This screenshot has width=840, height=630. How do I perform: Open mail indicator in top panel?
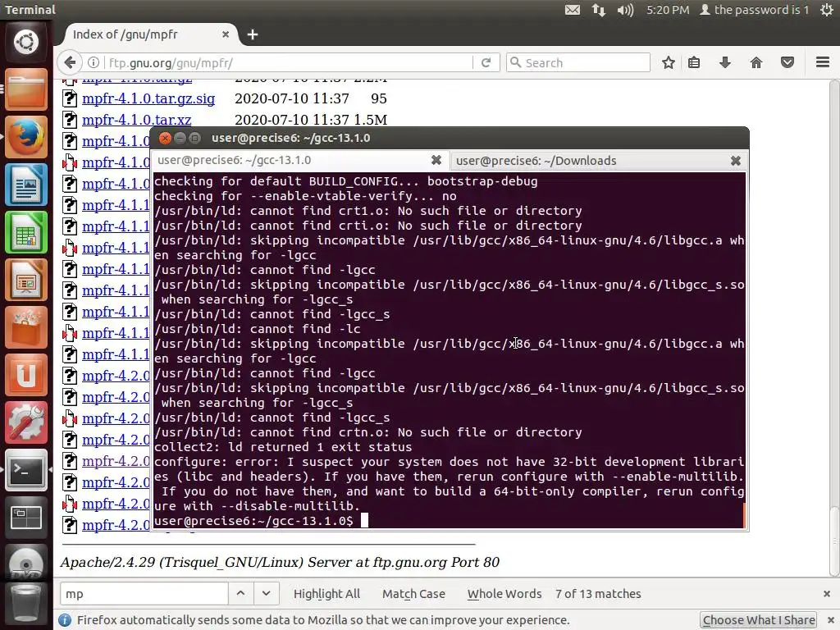[572, 10]
